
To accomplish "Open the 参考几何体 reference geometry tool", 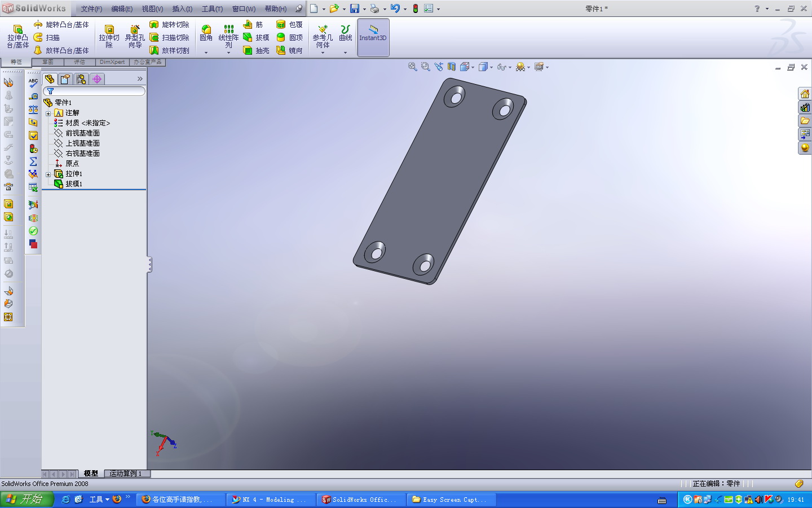I will coord(323,36).
